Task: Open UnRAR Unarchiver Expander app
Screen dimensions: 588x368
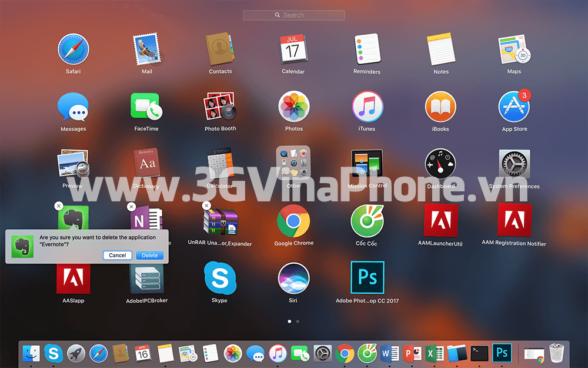Action: [220, 221]
